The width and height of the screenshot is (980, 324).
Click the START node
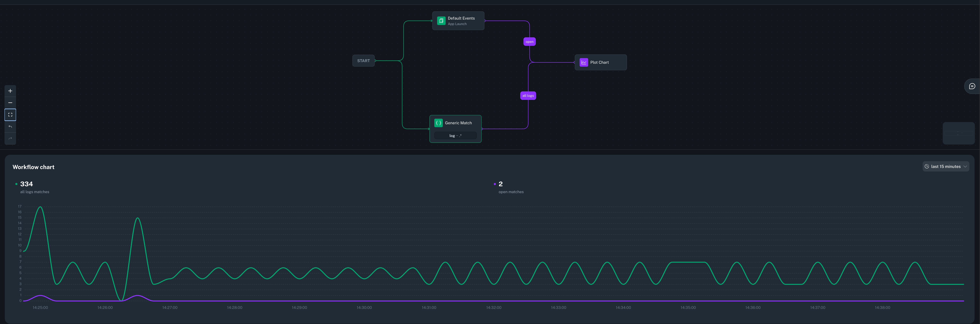point(363,61)
